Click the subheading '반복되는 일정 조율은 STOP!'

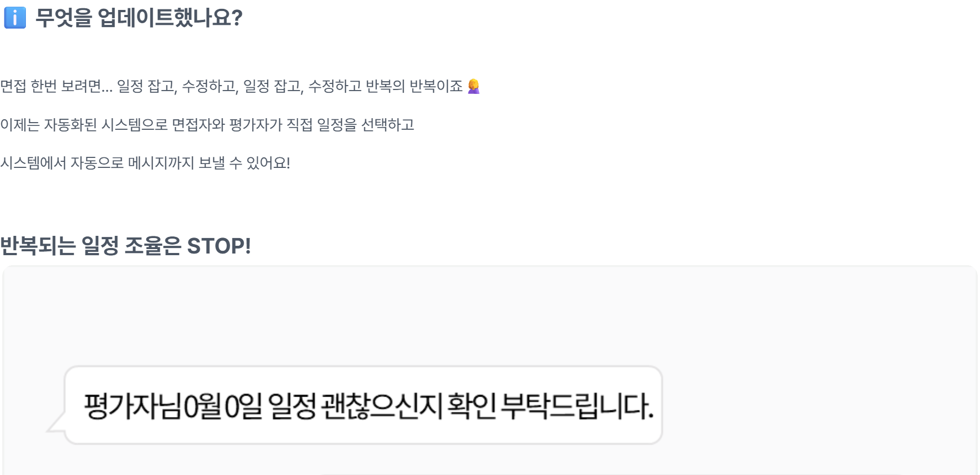pos(126,246)
